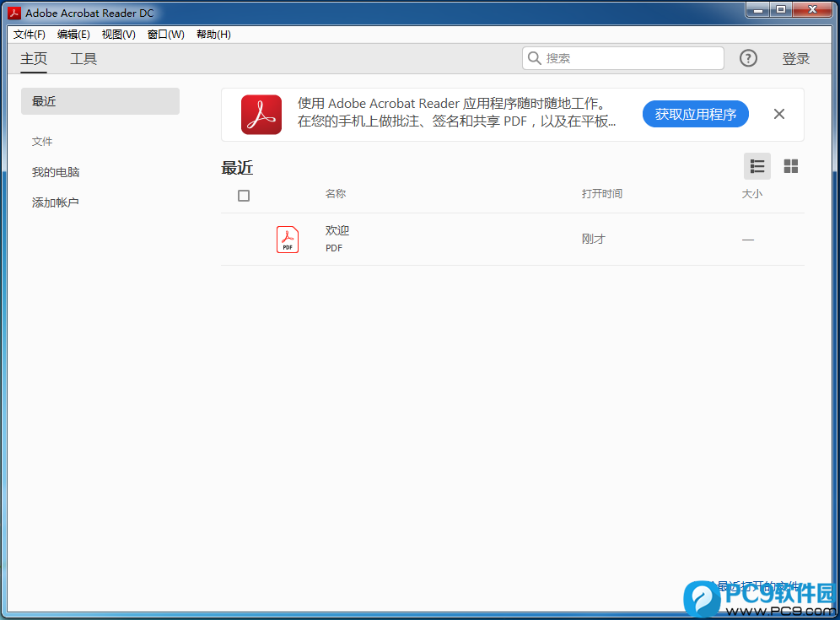This screenshot has height=620, width=840.
Task: Click the 刚才 opened time cell
Action: pos(593,239)
